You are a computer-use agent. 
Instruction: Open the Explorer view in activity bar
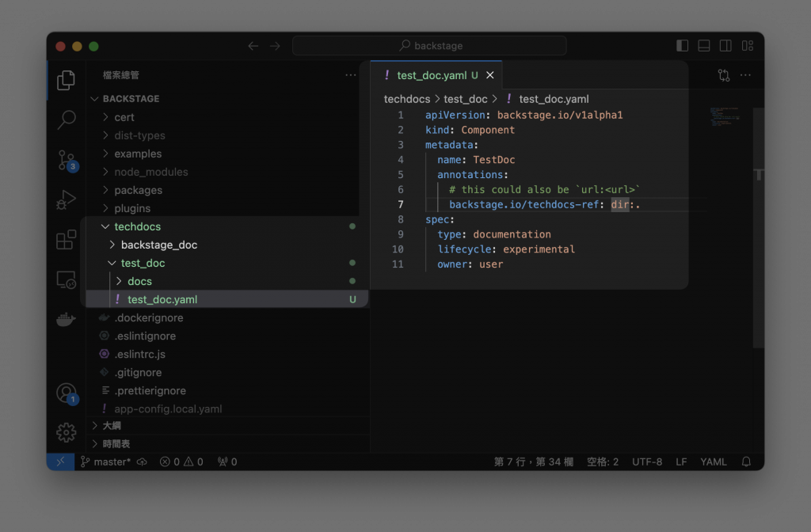[x=66, y=80]
